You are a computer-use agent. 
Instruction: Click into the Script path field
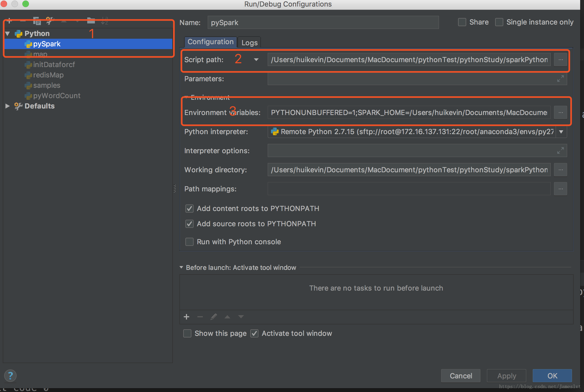(x=409, y=60)
